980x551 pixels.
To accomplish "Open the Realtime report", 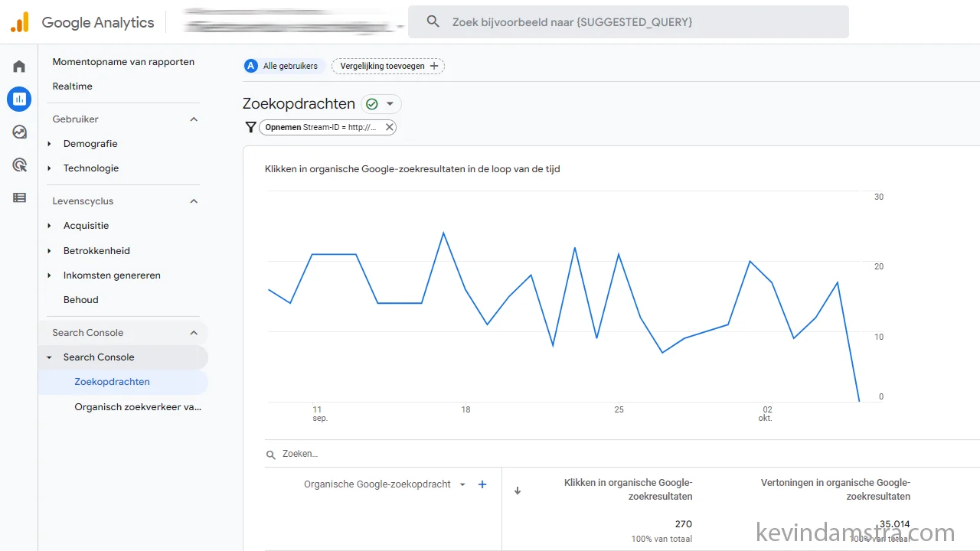I will (x=72, y=86).
